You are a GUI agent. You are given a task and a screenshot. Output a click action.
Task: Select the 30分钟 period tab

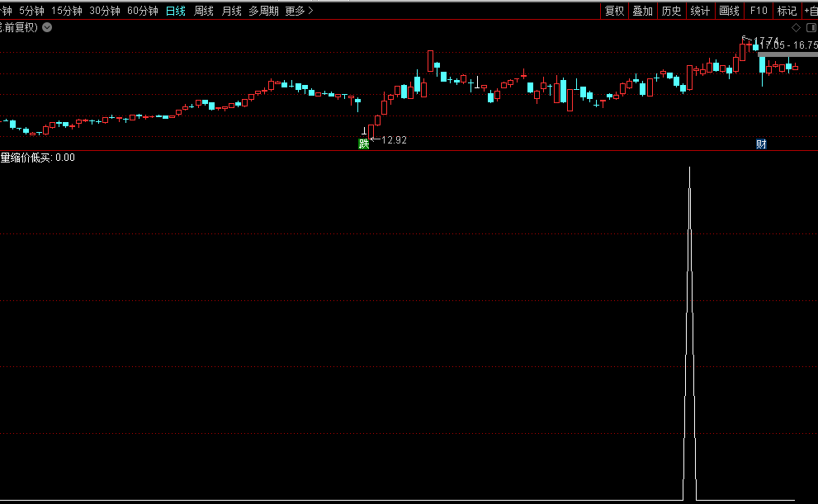105,11
